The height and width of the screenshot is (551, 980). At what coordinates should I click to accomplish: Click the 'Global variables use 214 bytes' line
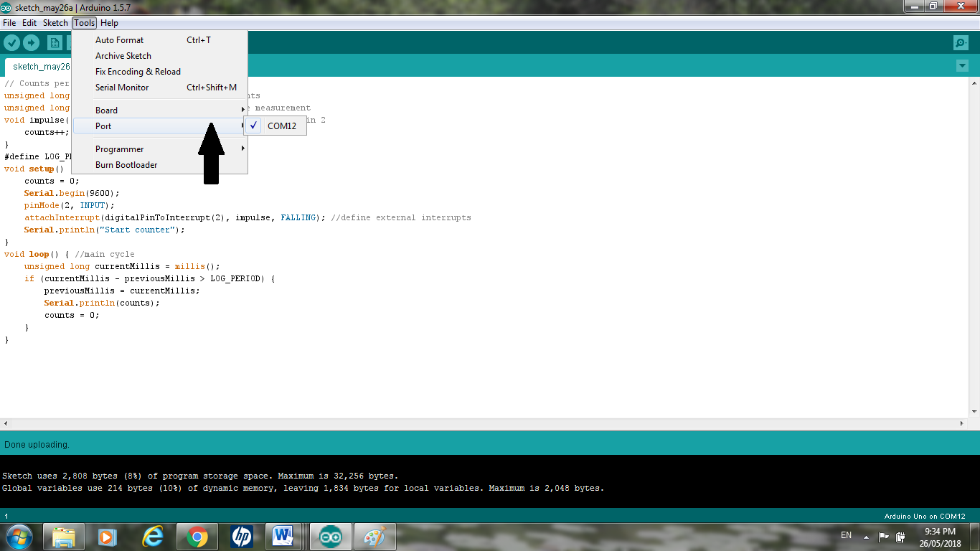pos(303,488)
